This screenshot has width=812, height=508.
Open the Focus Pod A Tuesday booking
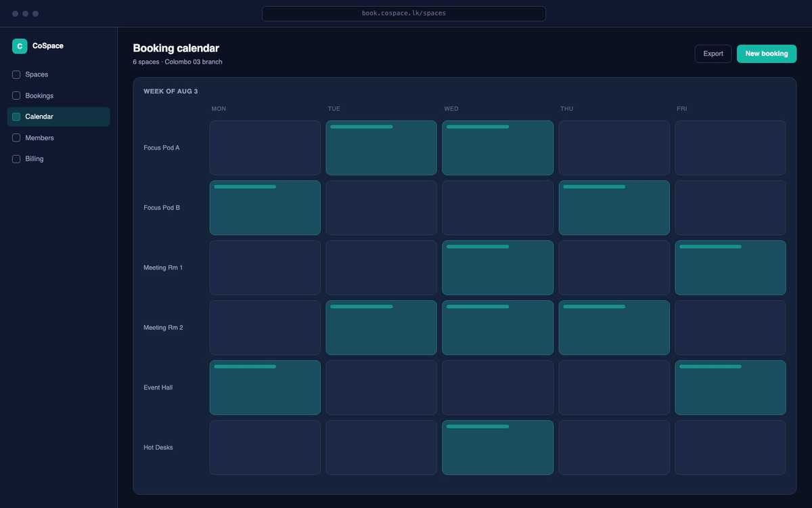pos(382,148)
